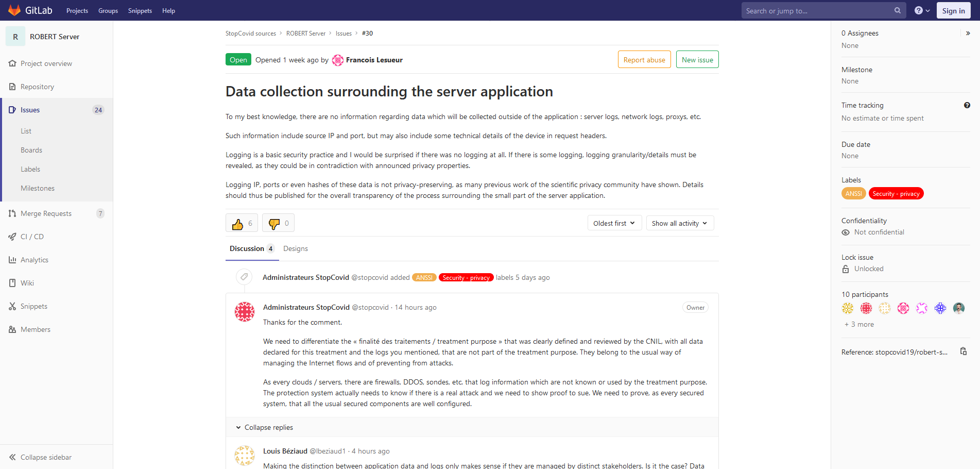Click the Merge Requests icon

(x=12, y=213)
